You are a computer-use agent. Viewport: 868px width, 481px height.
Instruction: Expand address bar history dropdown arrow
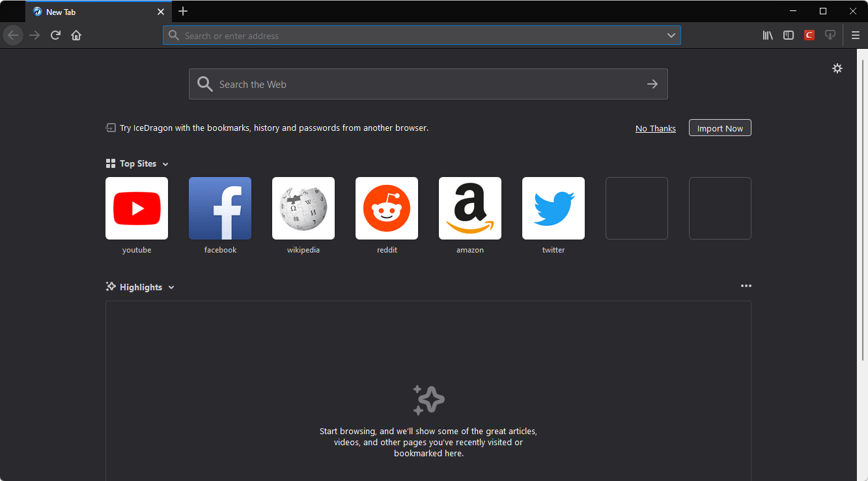point(671,35)
